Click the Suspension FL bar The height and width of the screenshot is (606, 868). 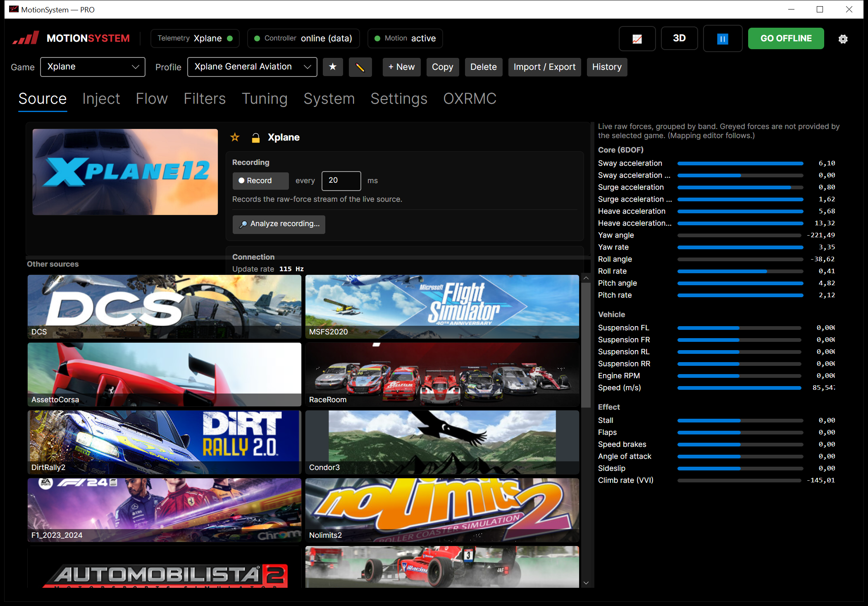click(739, 328)
